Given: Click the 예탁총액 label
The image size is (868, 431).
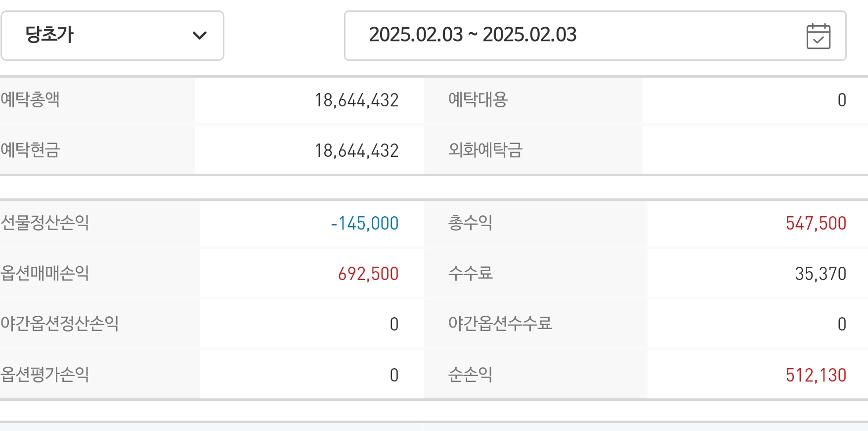Looking at the screenshot, I should coord(30,100).
